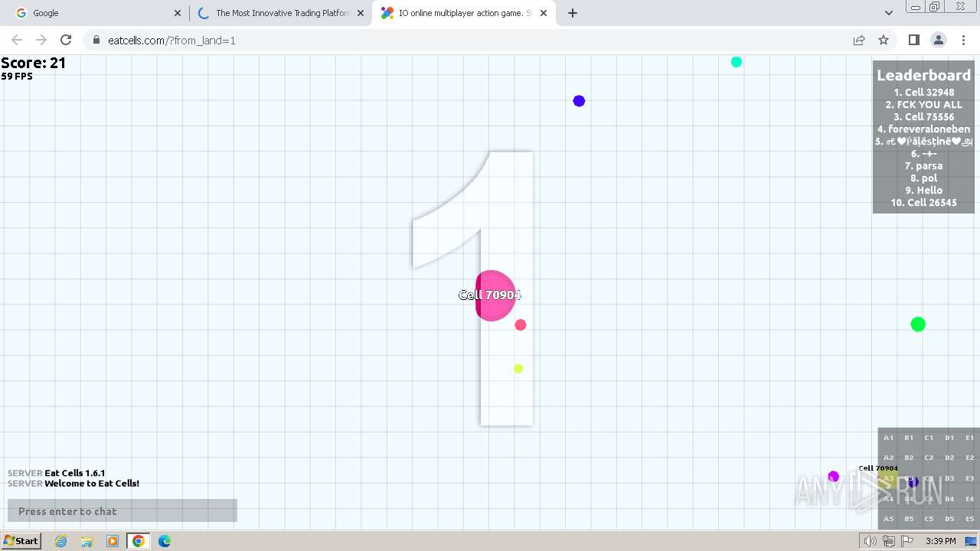Select the 'IO online multiplayer action game' tab
Screen dimensions: 980x551
(x=463, y=13)
